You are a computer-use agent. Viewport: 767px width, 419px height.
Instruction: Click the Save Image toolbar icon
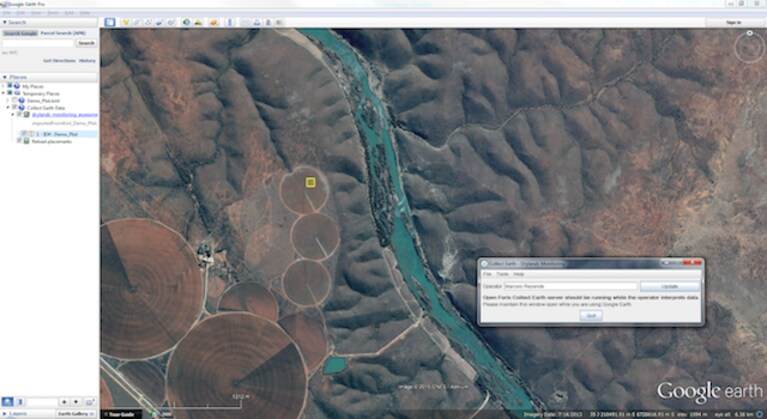coord(268,22)
